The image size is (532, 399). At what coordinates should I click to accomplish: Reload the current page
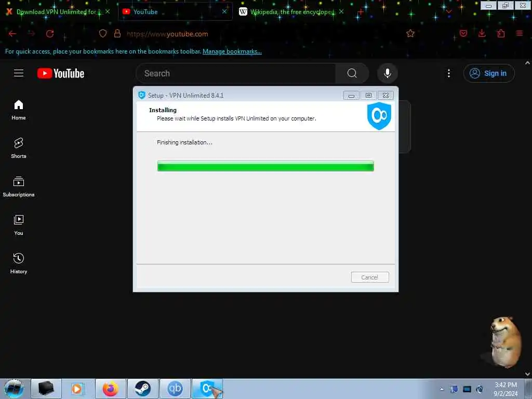pyautogui.click(x=50, y=34)
